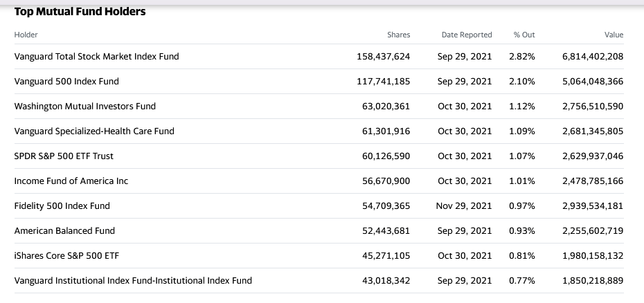Click the Shares column header
Image resolution: width=644 pixels, height=303 pixels.
pos(398,35)
